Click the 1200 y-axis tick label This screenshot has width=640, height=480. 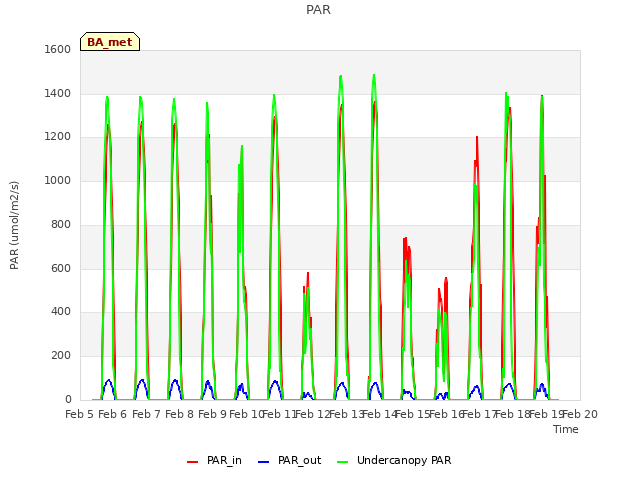click(58, 137)
